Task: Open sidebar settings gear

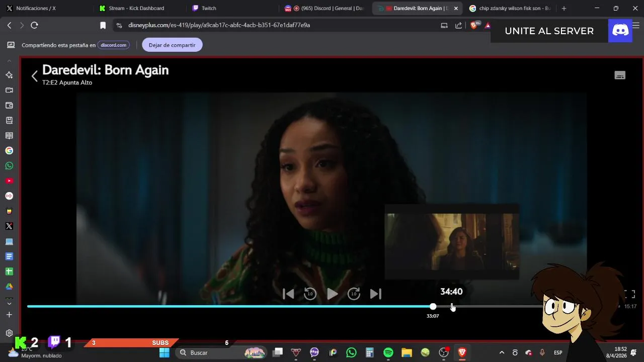Action: [x=9, y=333]
